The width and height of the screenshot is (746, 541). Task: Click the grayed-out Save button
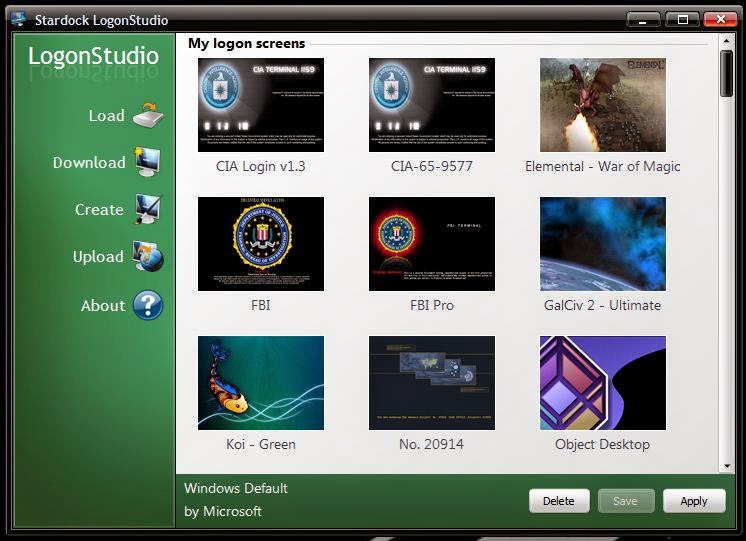tap(626, 501)
